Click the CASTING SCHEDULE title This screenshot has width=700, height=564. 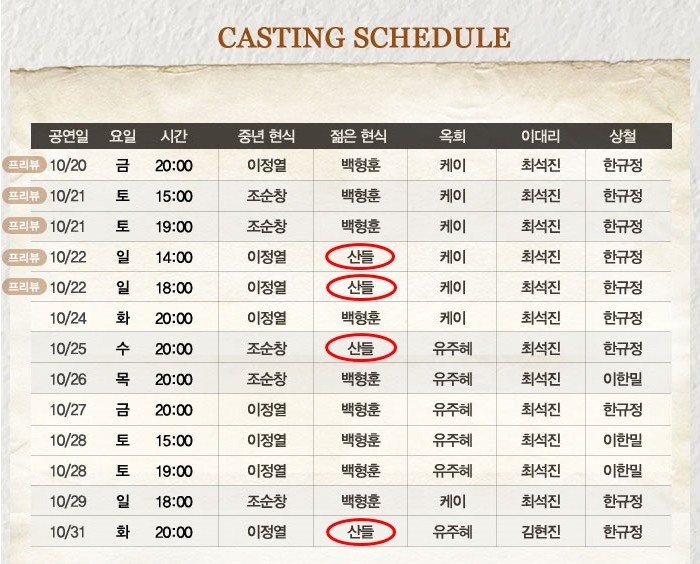364,38
